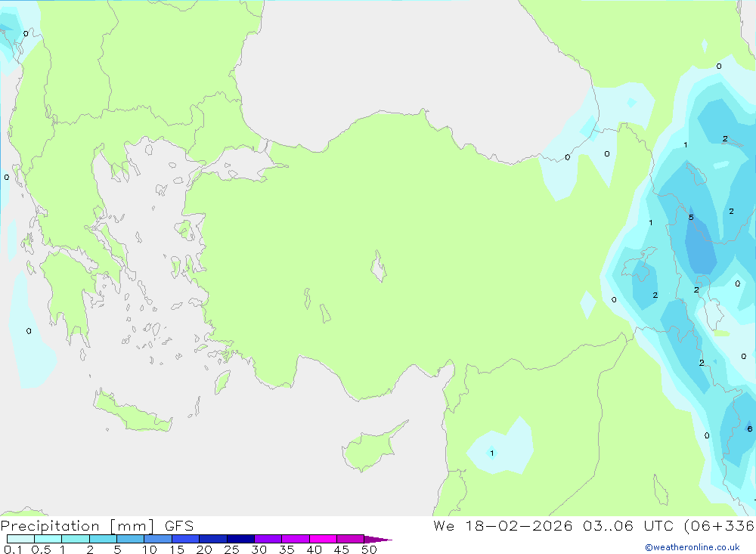The width and height of the screenshot is (756, 554).
Task: Click the '45' legend label
Action: [x=342, y=549]
